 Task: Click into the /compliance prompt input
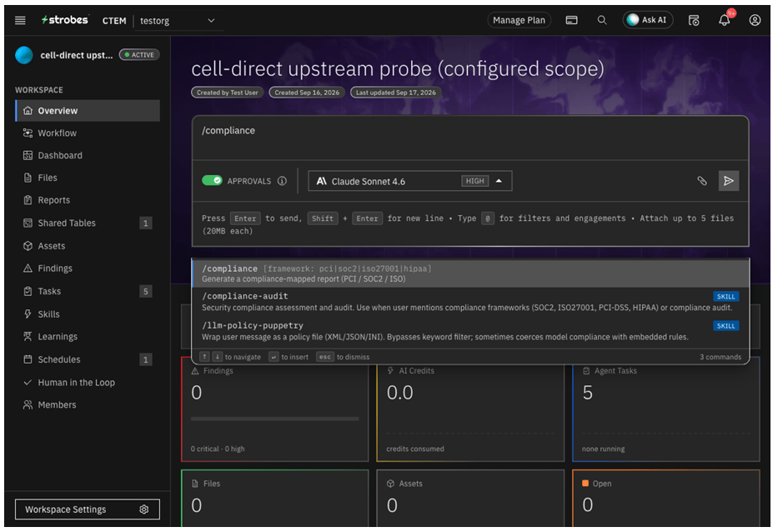(470, 138)
